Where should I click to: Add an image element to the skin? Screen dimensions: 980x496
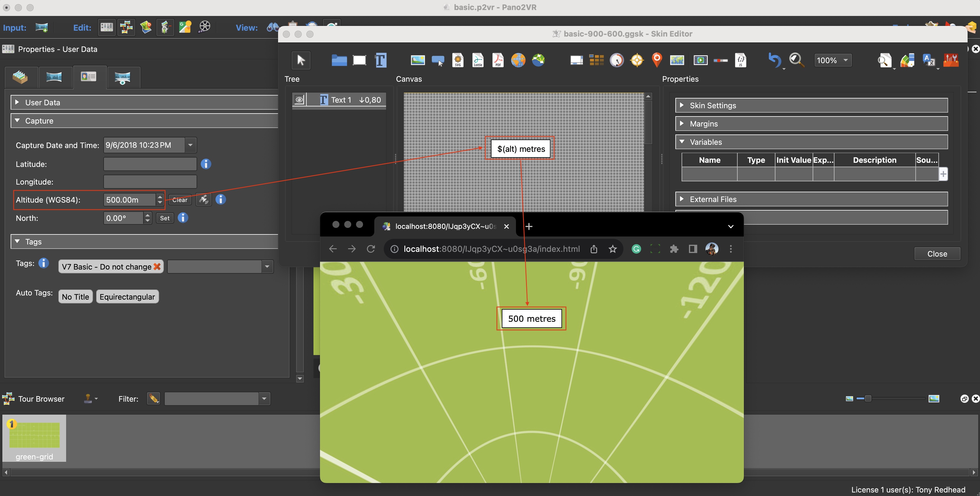418,60
